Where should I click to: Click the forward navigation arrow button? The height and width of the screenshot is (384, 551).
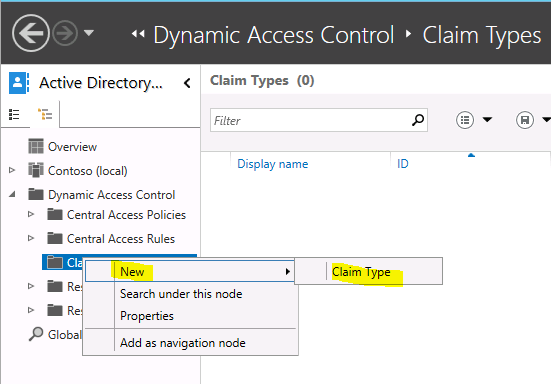point(65,33)
